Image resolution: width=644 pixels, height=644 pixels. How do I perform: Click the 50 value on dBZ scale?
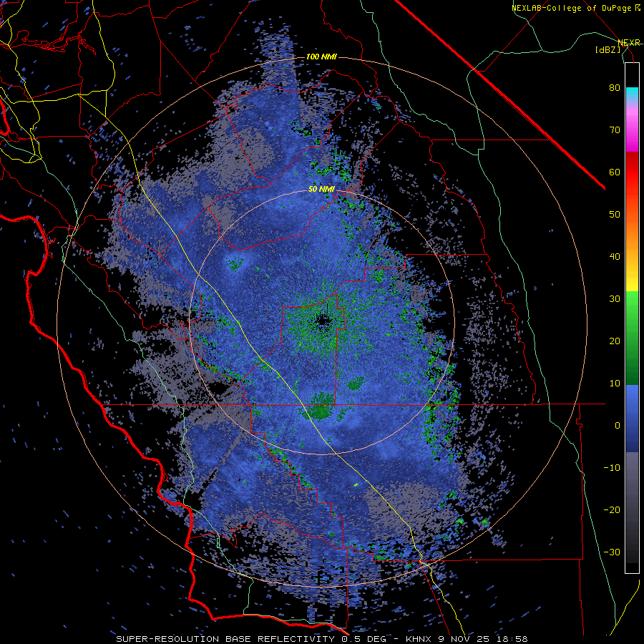tap(615, 215)
